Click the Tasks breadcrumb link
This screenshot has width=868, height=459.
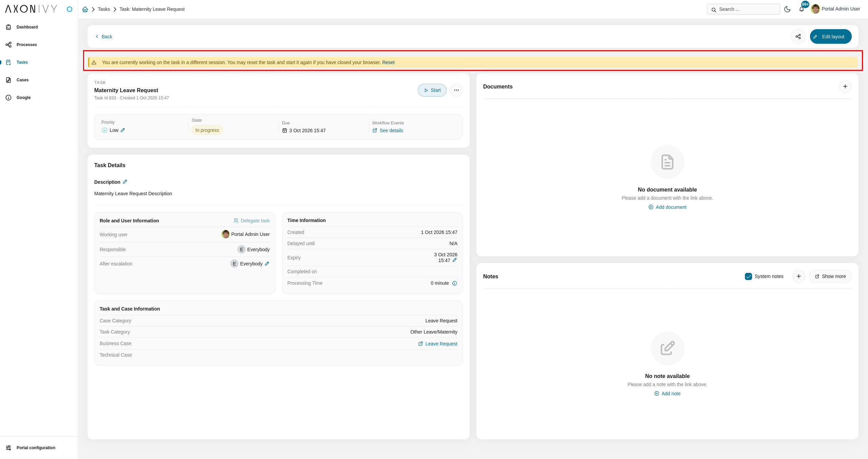click(x=104, y=9)
